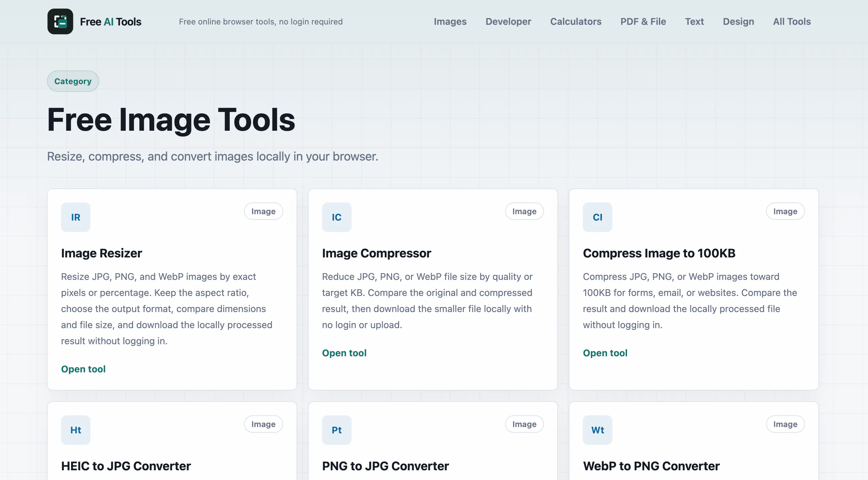Click the Free Image Tools heading

click(171, 120)
